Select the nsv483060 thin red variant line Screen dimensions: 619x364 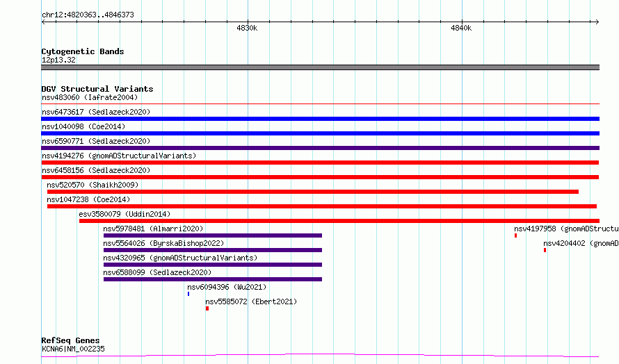(x=320, y=104)
